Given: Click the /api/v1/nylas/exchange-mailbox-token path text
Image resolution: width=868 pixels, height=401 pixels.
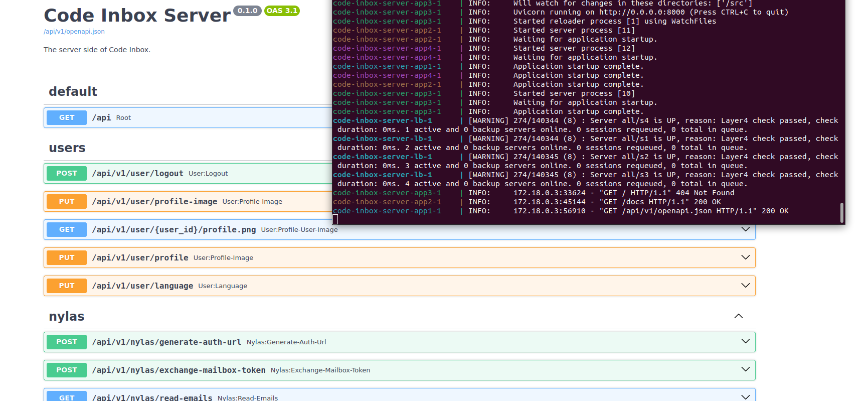Looking at the screenshot, I should coord(179,370).
